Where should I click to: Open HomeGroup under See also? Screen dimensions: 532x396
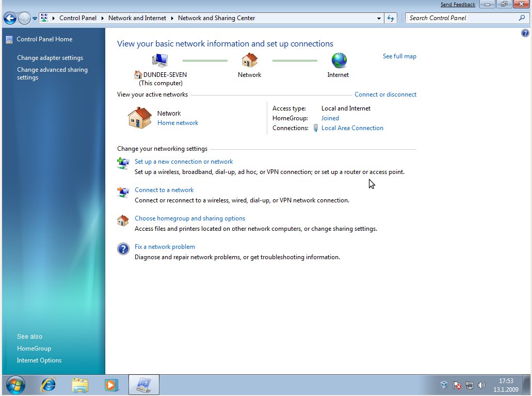(34, 349)
